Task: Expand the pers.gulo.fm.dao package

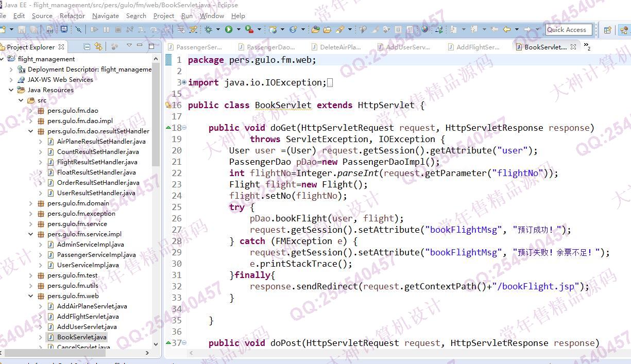Action: [31, 111]
